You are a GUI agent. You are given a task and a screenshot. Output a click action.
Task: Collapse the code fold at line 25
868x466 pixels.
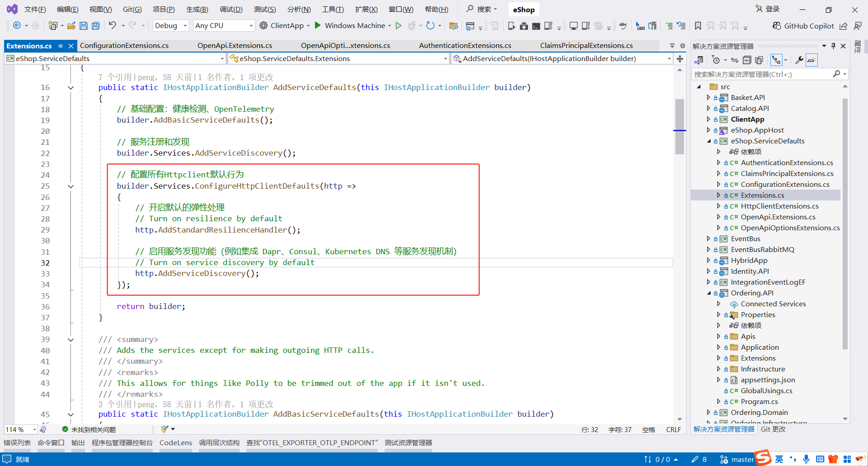click(x=71, y=186)
